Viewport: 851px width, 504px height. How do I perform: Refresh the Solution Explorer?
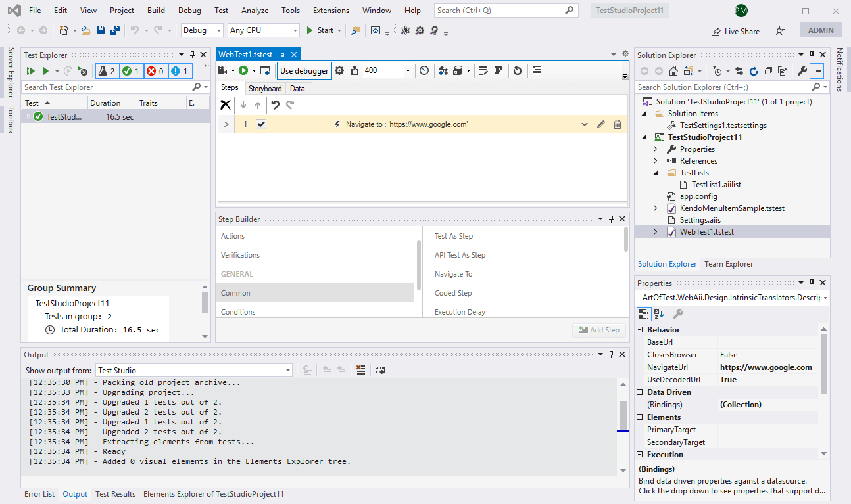click(x=754, y=71)
